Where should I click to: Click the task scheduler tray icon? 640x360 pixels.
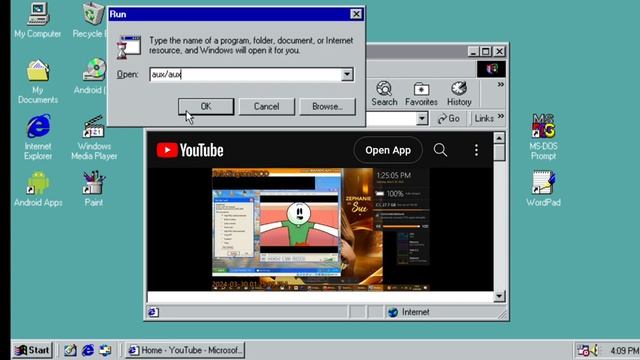[583, 350]
